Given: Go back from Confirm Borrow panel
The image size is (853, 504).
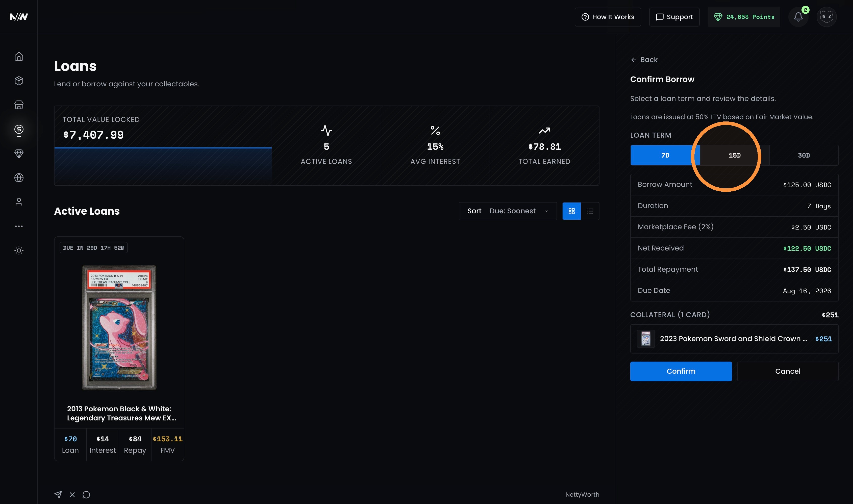Looking at the screenshot, I should click(x=644, y=60).
